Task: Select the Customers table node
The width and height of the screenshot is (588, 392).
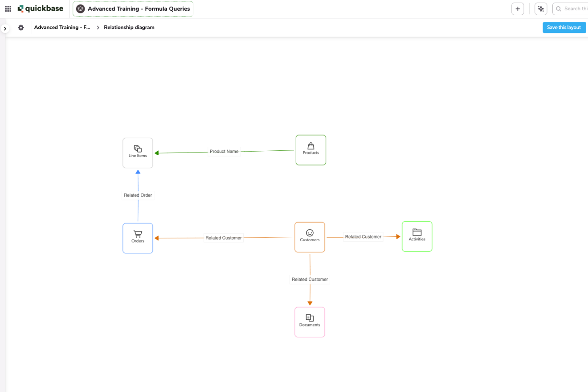Action: (310, 237)
